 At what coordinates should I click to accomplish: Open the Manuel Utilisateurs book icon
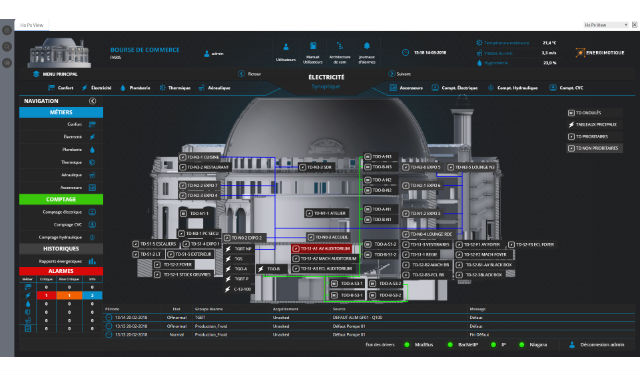point(313,46)
